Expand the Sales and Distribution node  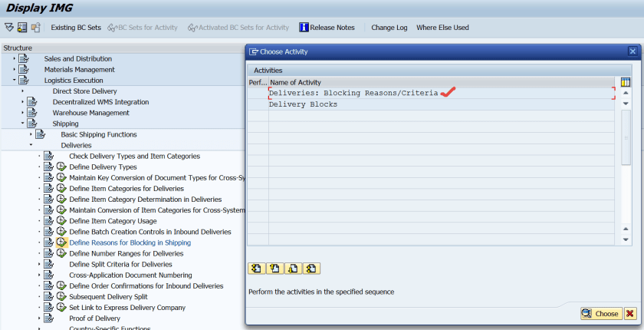click(15, 59)
